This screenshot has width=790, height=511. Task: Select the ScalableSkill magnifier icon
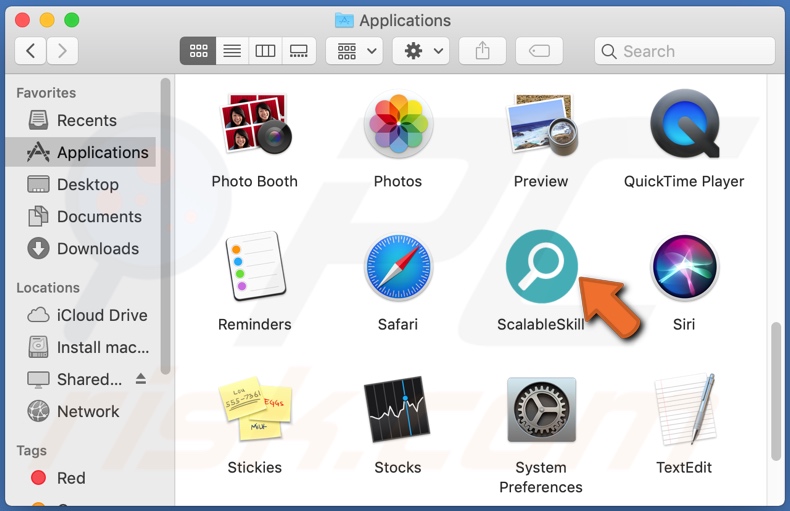tap(541, 266)
